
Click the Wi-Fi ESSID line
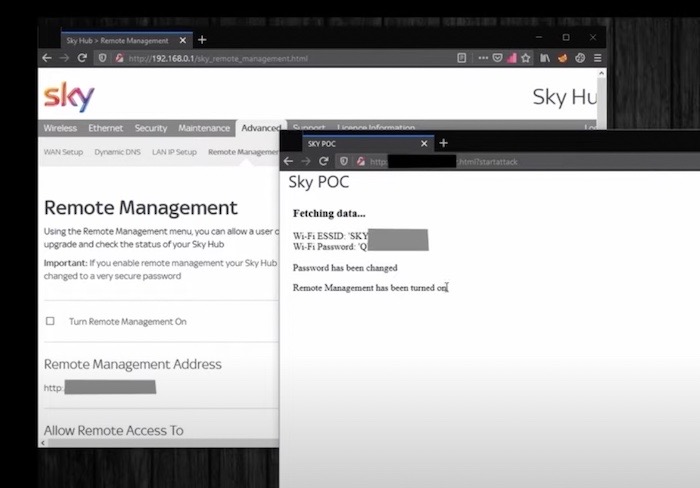(330, 236)
